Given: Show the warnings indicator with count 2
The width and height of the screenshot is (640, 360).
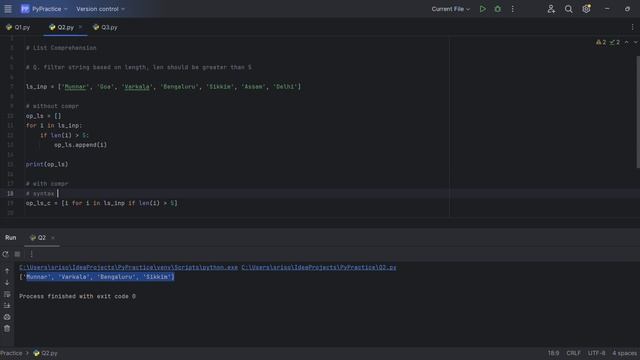Looking at the screenshot, I should click(601, 42).
